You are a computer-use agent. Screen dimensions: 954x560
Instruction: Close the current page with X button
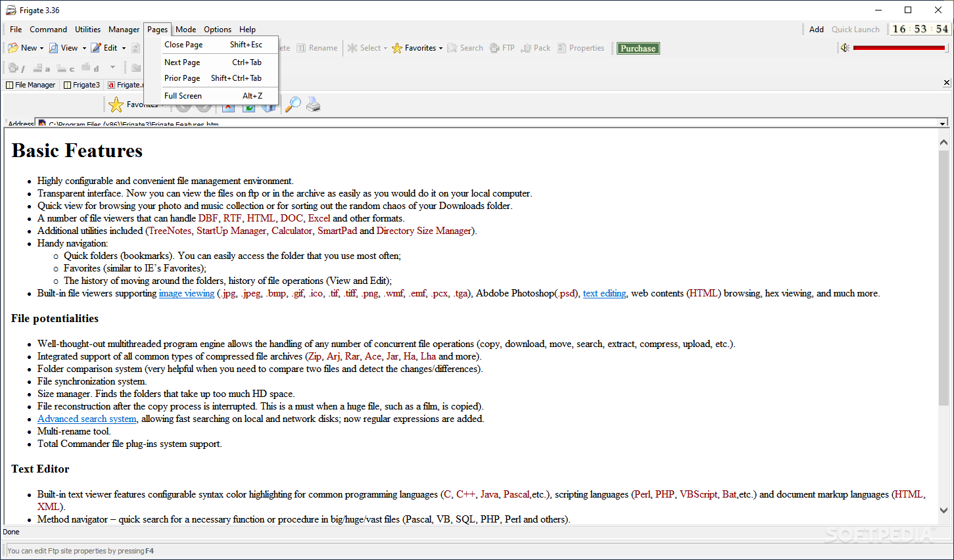tap(946, 83)
